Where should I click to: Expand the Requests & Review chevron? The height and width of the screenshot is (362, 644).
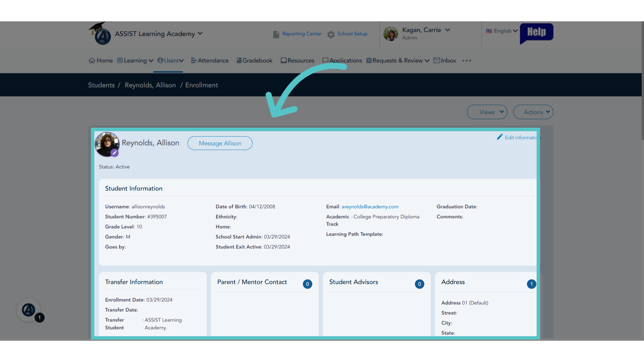click(x=427, y=61)
